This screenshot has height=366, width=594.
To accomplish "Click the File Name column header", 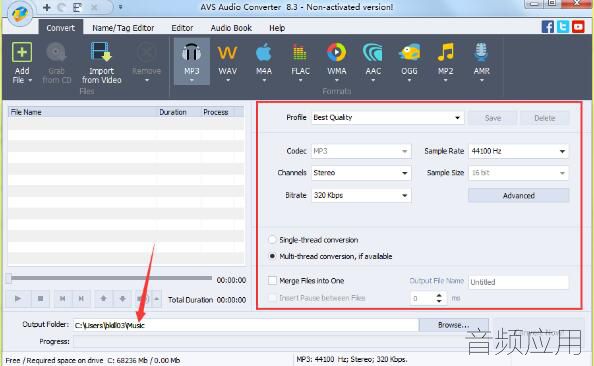I will 82,112.
